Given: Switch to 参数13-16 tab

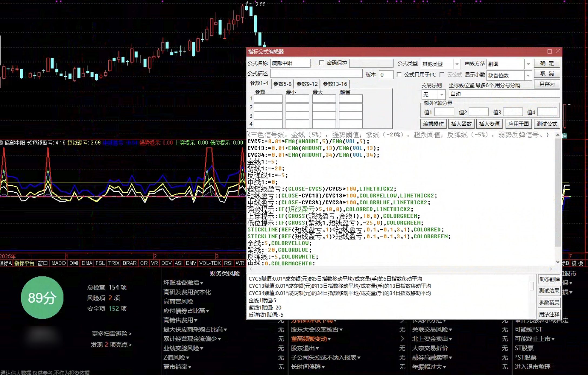Looking at the screenshot, I should [x=335, y=84].
